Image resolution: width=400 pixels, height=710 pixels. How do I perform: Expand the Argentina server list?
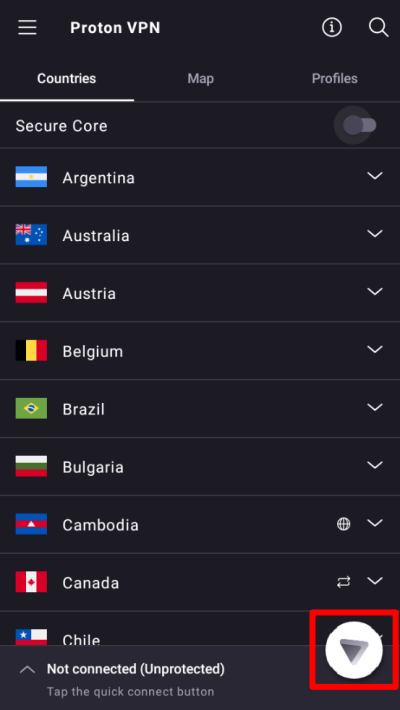point(375,176)
